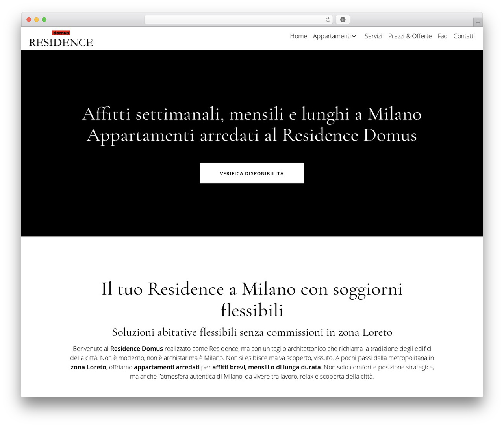Click the green maximize window button
Viewport: 504px width, 427px height.
44,20
